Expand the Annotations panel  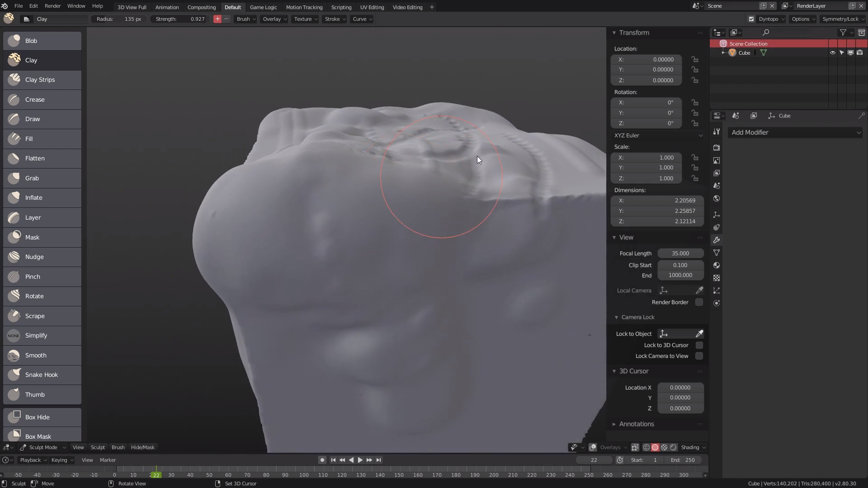tap(636, 424)
